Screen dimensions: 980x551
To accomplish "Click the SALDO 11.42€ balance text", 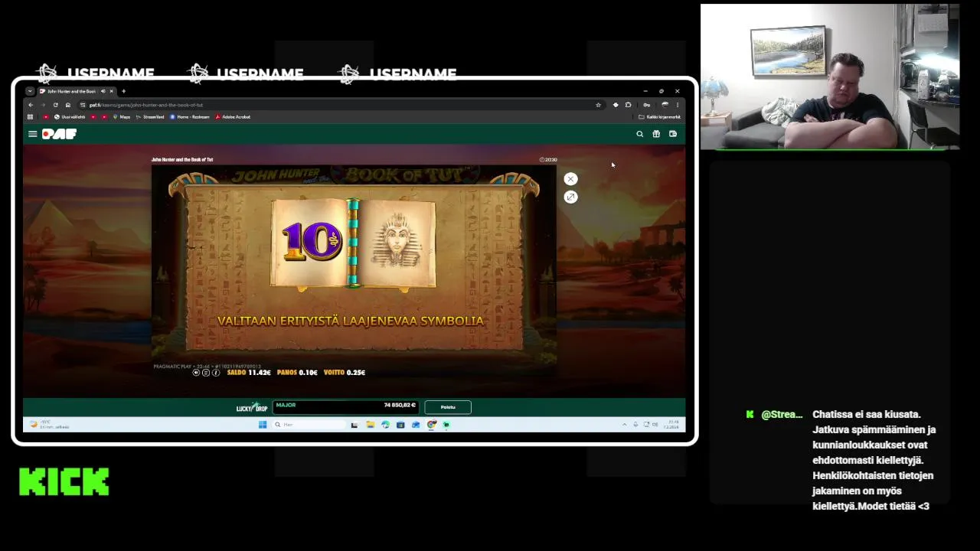I will pos(249,373).
